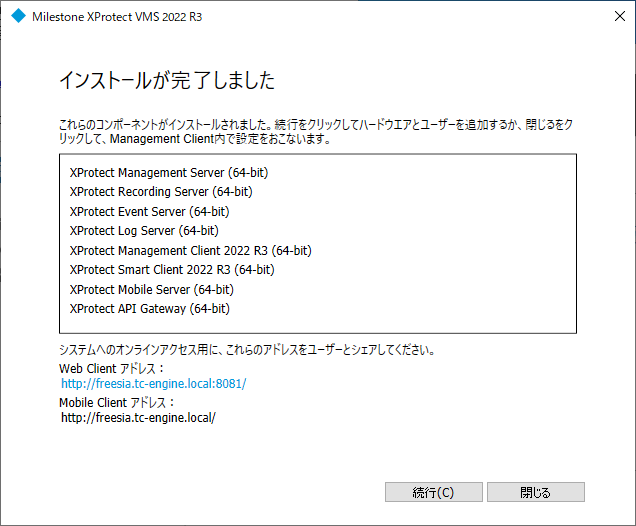Image resolution: width=636 pixels, height=526 pixels.
Task: Select XProtect Mobile Server (64-bit) entry
Action: tap(152, 289)
